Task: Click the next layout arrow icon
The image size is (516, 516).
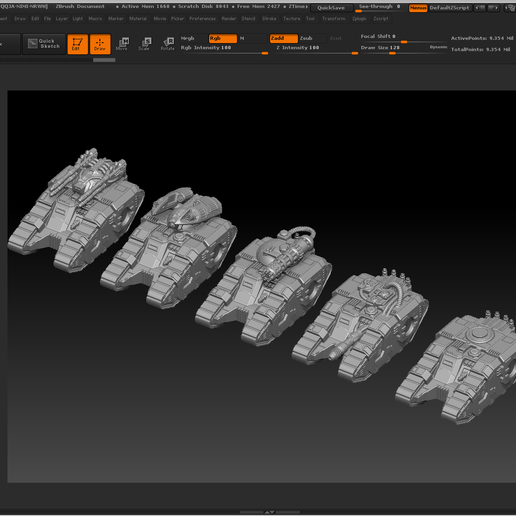Action: pyautogui.click(x=493, y=7)
